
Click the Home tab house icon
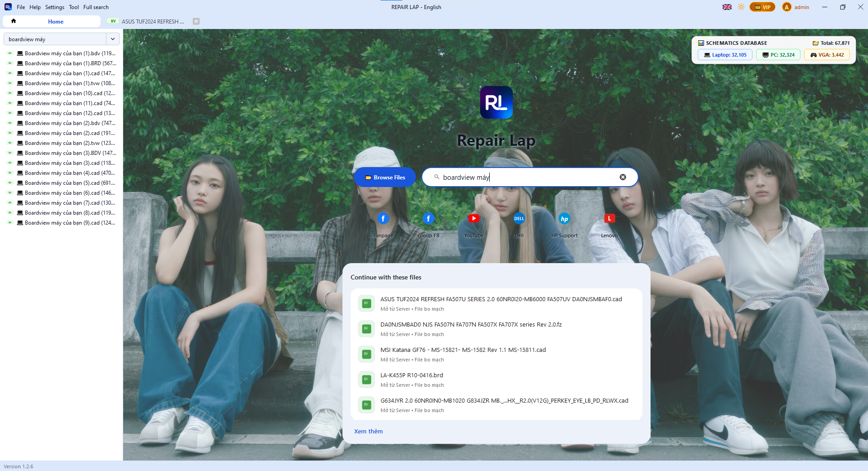(x=14, y=21)
